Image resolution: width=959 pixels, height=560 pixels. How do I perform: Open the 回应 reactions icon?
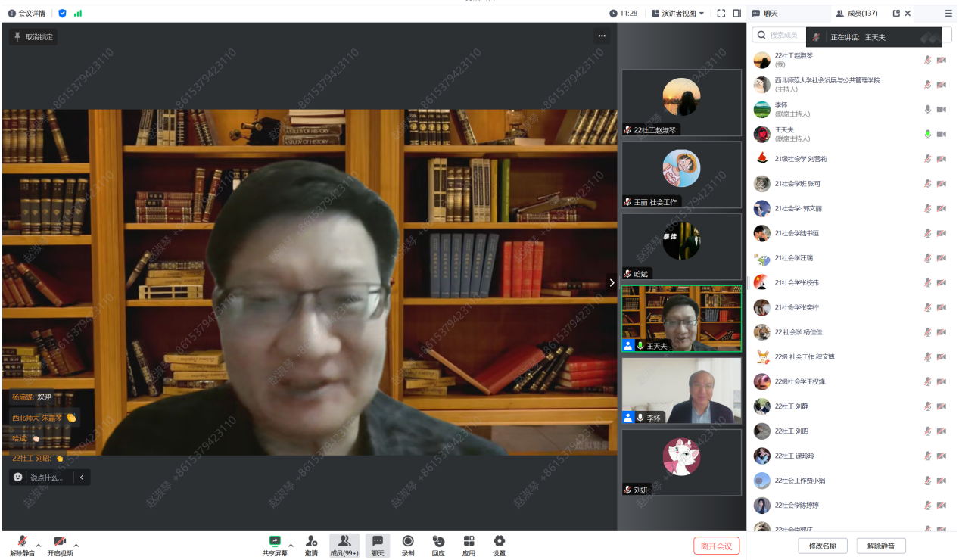[438, 541]
